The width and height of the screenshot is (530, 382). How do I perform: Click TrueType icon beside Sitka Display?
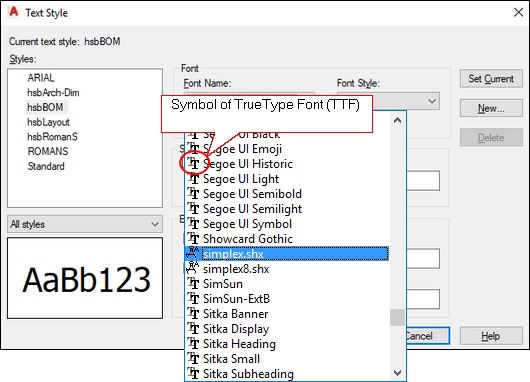point(193,328)
